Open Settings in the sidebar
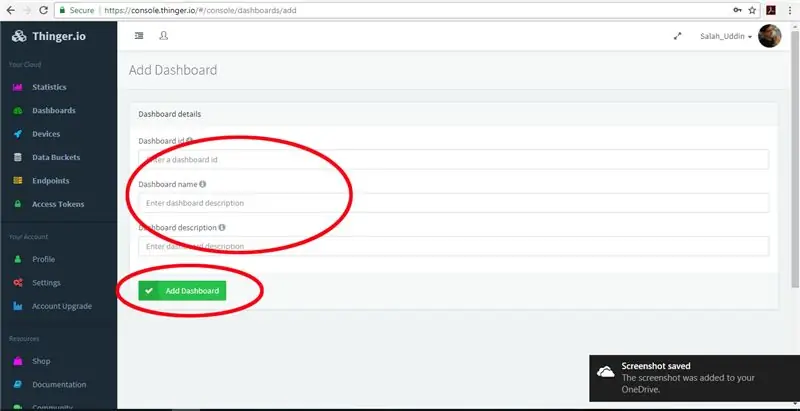 46,283
